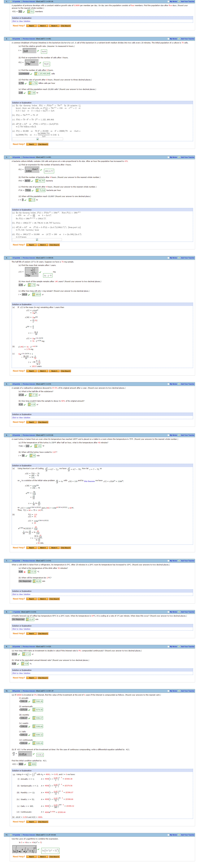The width and height of the screenshot is (197, 868).
Task: Click the answer key icon beside 13.33 °C
Action: coord(29,571)
